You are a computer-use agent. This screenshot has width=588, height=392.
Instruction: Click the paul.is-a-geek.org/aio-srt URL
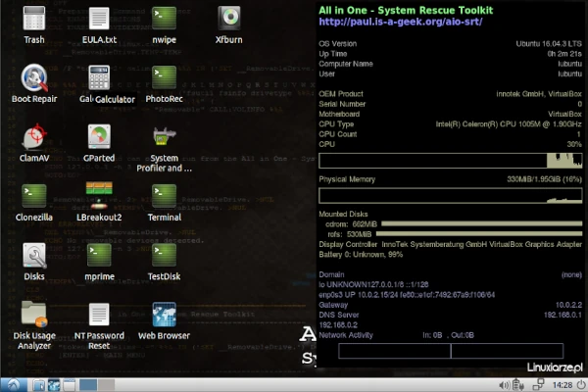point(401,22)
